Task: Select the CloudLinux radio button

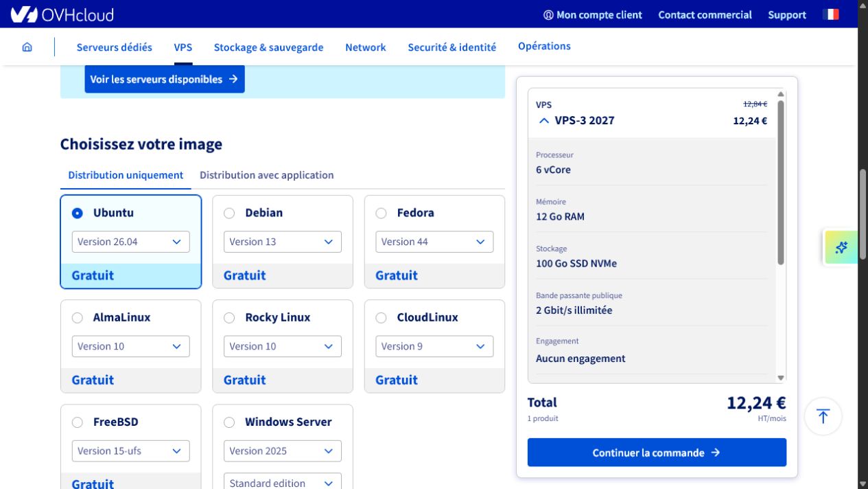Action: point(381,318)
